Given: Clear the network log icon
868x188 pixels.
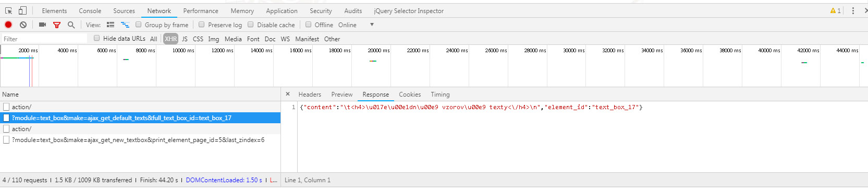Looking at the screenshot, I should click(23, 25).
